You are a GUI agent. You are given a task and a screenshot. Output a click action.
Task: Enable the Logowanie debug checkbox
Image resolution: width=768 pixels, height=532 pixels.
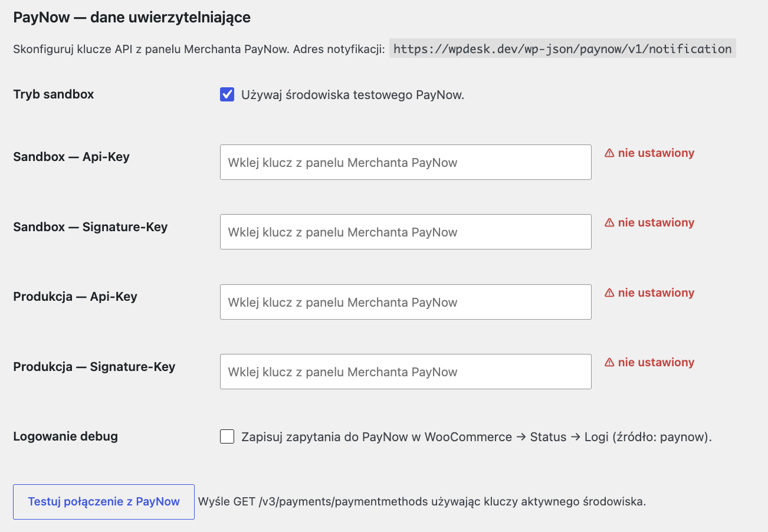pos(227,436)
